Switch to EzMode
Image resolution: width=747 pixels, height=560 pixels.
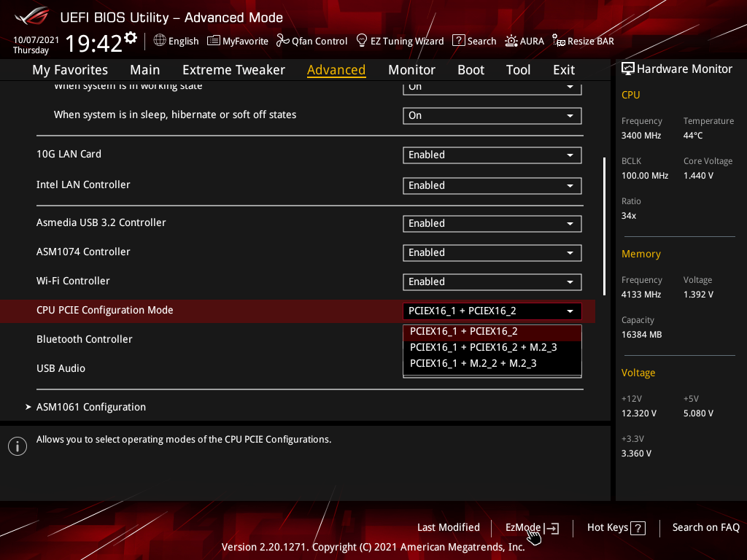523,528
